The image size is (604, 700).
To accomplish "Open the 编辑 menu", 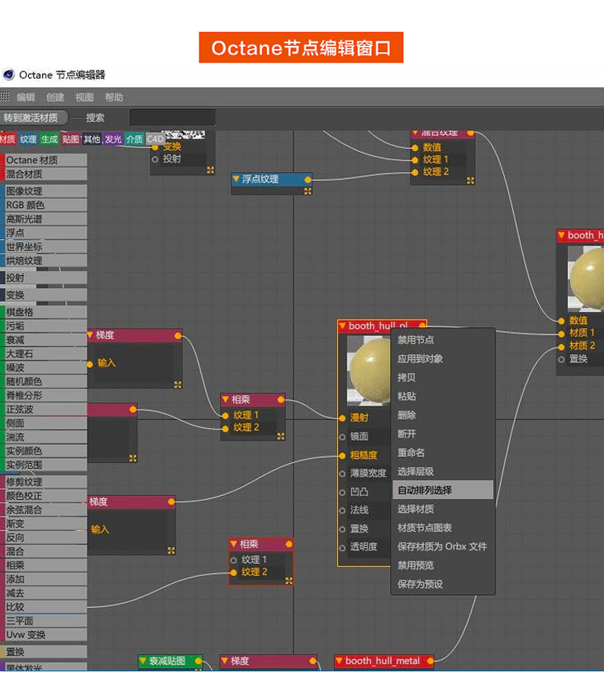I will (25, 97).
